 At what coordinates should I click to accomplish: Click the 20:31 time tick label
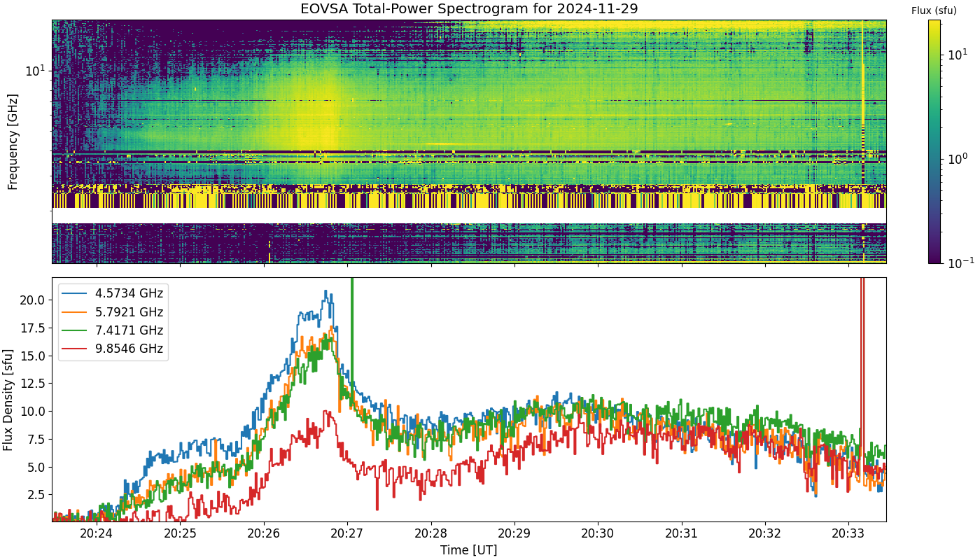tap(682, 533)
